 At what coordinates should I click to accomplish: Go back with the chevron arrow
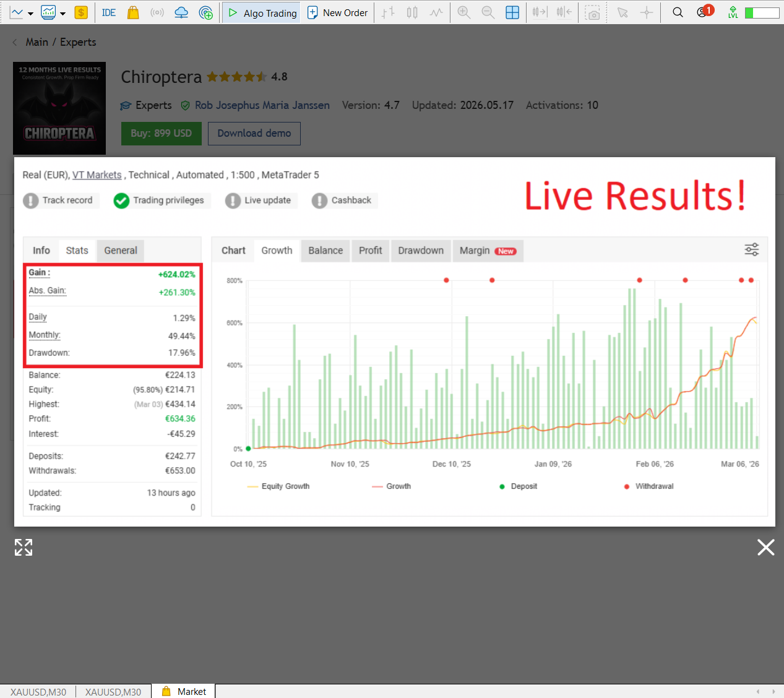click(15, 42)
